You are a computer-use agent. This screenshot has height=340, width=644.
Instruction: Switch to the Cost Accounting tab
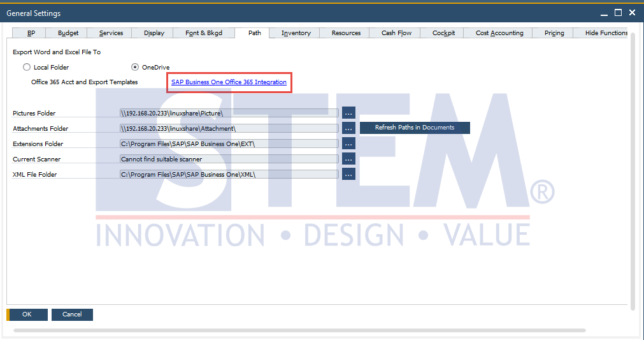pos(499,33)
